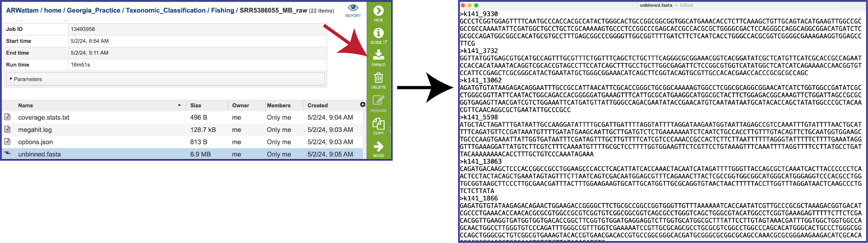Select the megahit.log file

pos(35,130)
